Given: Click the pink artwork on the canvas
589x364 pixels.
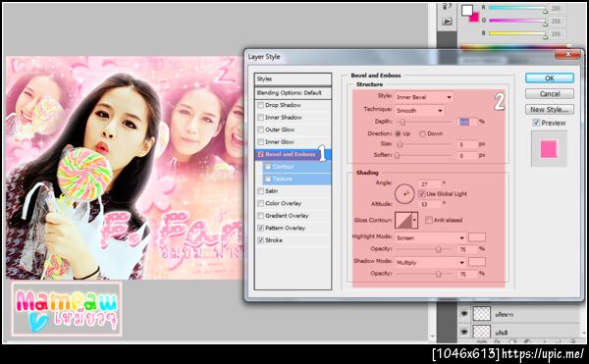Looking at the screenshot, I should point(124,168).
